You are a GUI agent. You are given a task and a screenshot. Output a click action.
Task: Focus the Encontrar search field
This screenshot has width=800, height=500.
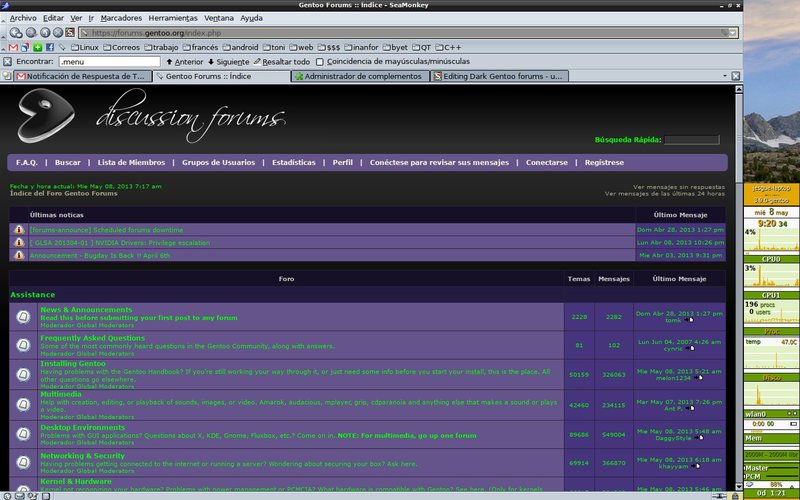110,62
